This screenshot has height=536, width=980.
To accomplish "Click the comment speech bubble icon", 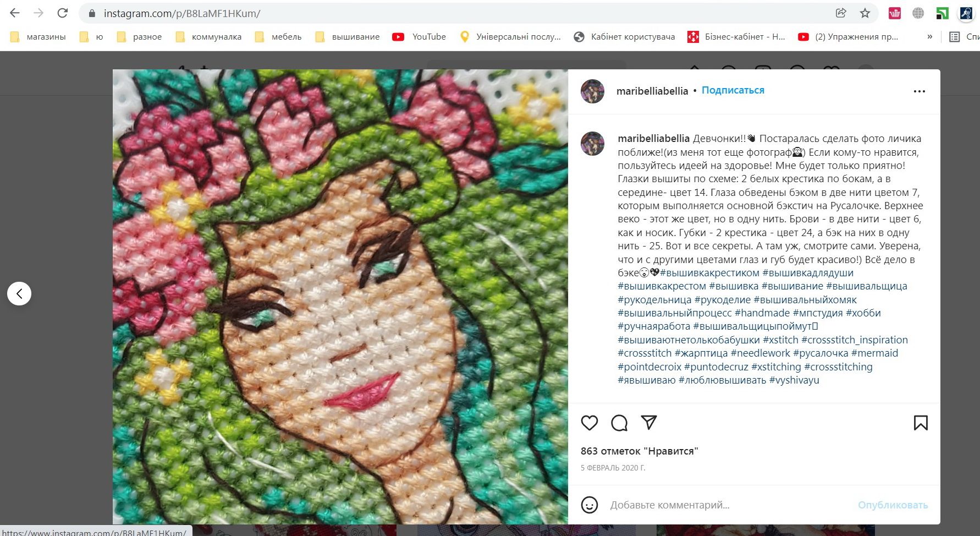I will point(619,423).
